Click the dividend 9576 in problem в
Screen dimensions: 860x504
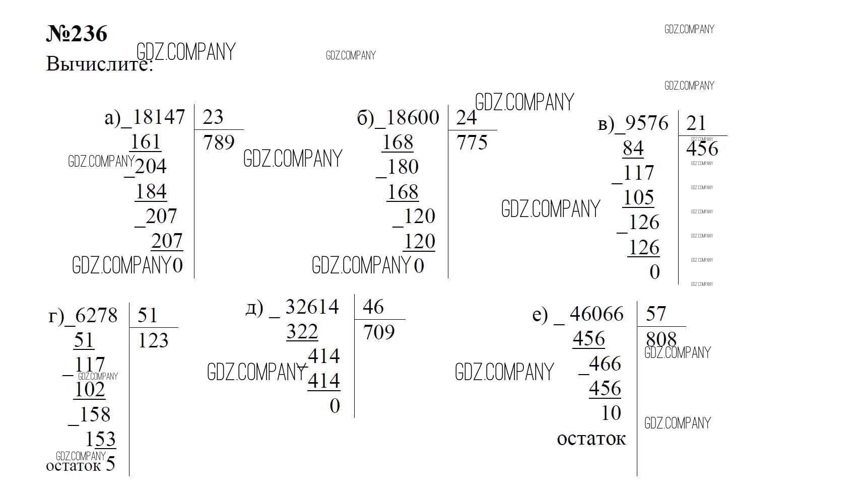point(647,123)
